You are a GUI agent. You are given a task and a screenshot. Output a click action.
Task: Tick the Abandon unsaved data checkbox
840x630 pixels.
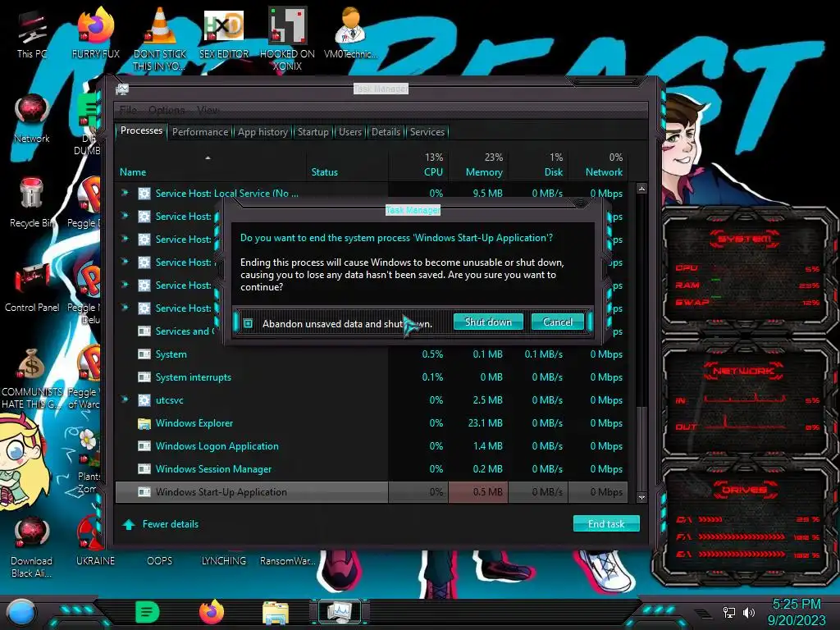pos(248,323)
